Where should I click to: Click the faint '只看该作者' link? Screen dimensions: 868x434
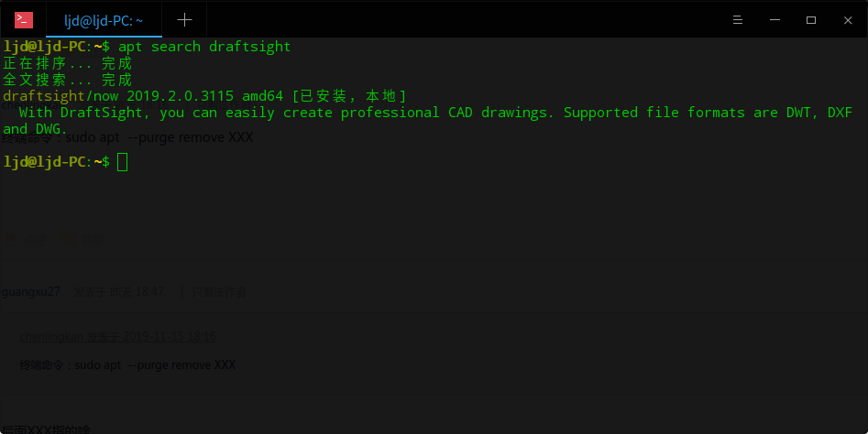tap(219, 292)
